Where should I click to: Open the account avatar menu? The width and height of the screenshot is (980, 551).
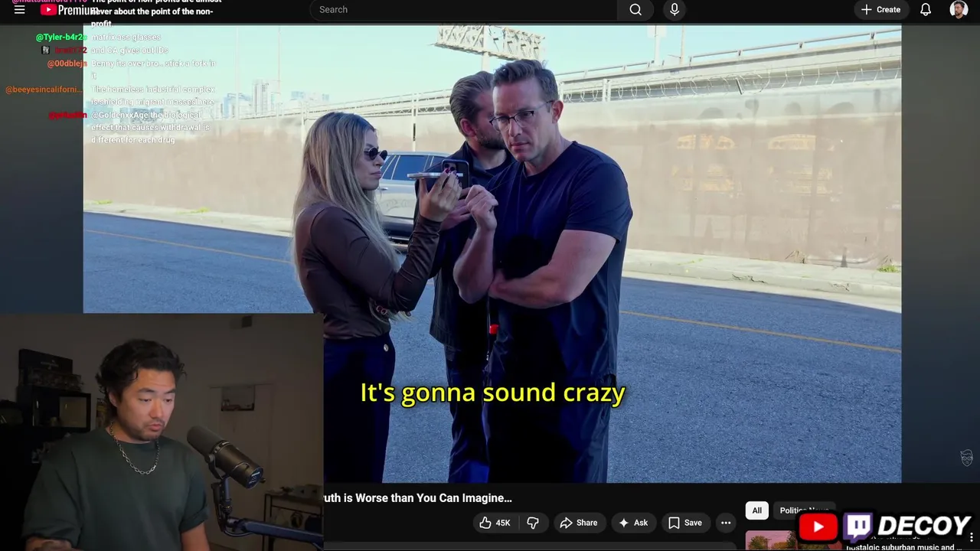[x=959, y=10]
